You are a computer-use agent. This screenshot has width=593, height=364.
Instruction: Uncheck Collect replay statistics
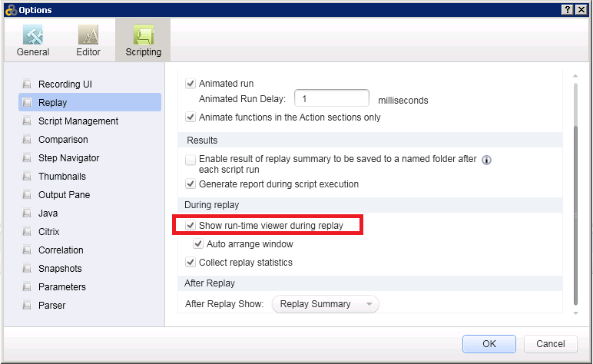coord(190,263)
